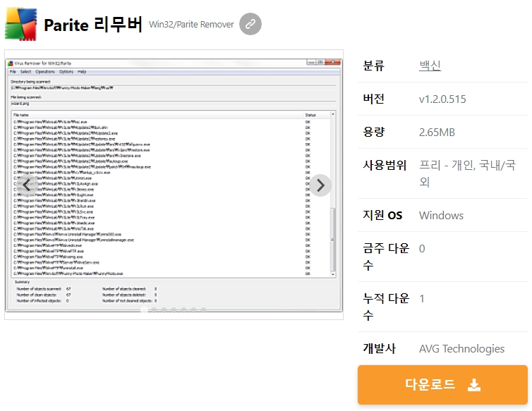
Task: Click the 사용범위 label
Action: (385, 165)
